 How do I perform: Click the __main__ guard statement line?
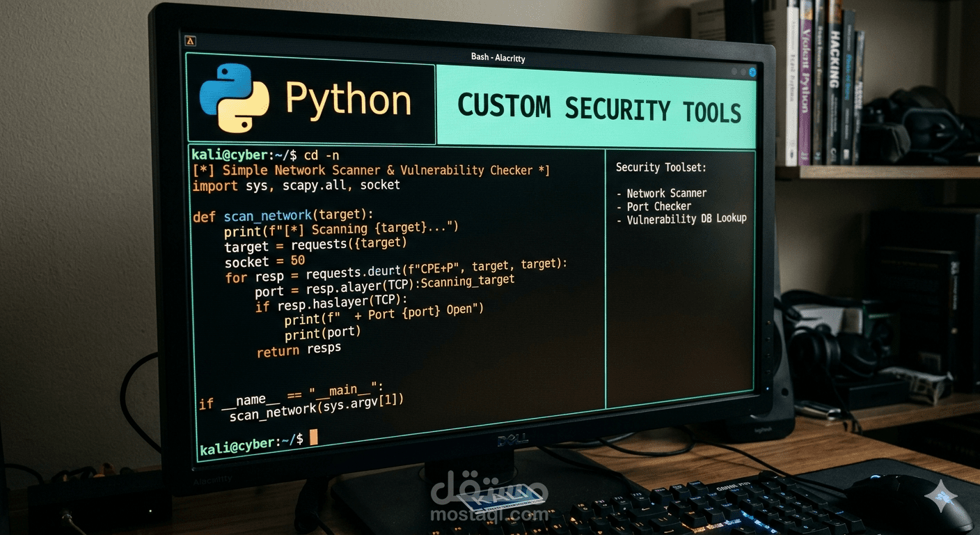292,397
